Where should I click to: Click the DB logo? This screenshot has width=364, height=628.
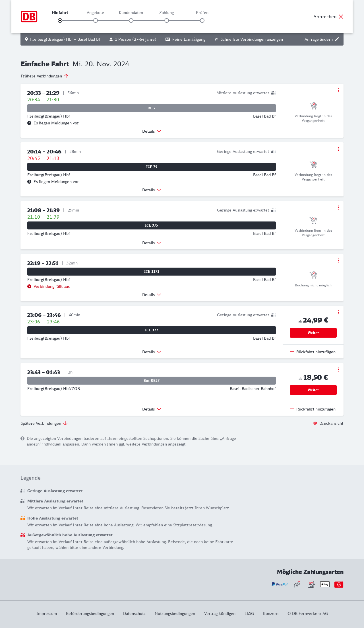(29, 17)
